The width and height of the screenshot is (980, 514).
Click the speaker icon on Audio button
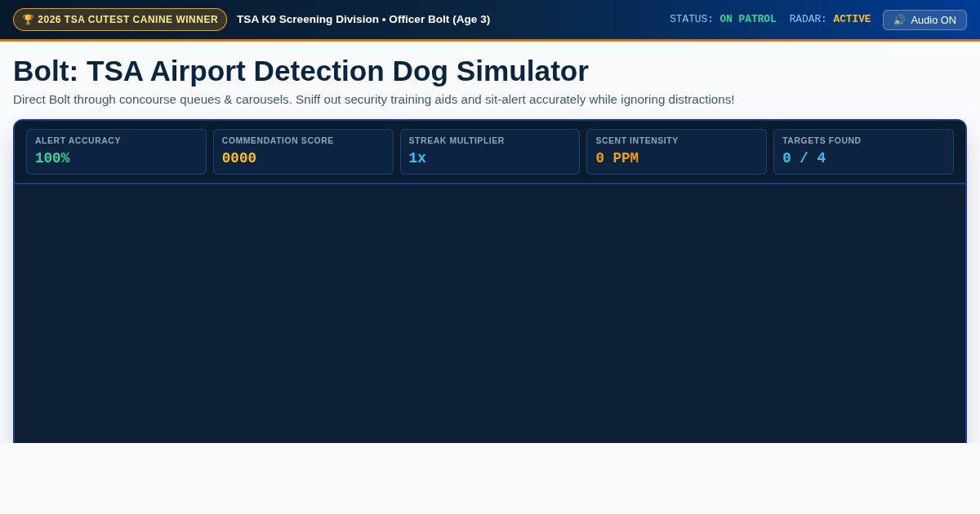pyautogui.click(x=899, y=20)
